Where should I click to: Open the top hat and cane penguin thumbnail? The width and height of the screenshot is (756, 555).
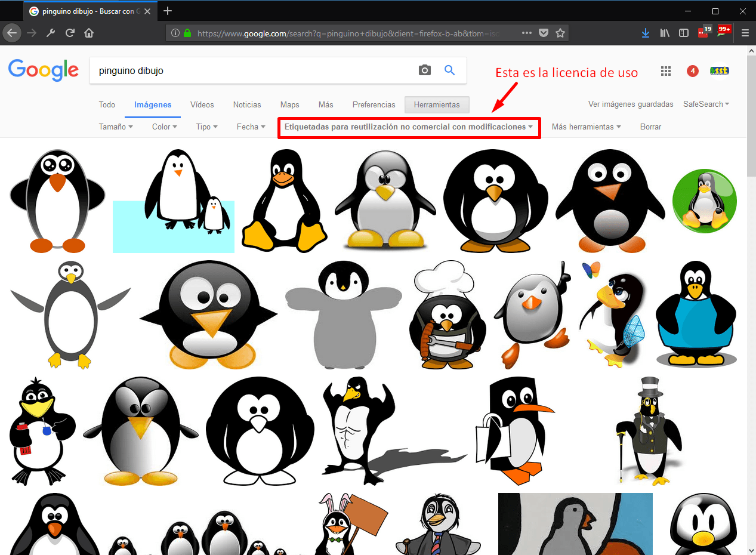tap(649, 430)
